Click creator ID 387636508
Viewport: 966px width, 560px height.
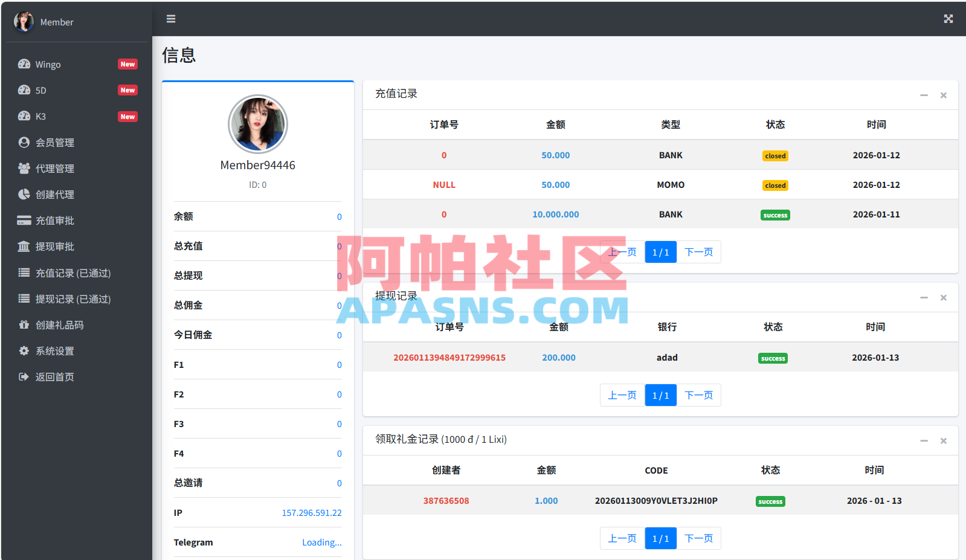pos(446,501)
